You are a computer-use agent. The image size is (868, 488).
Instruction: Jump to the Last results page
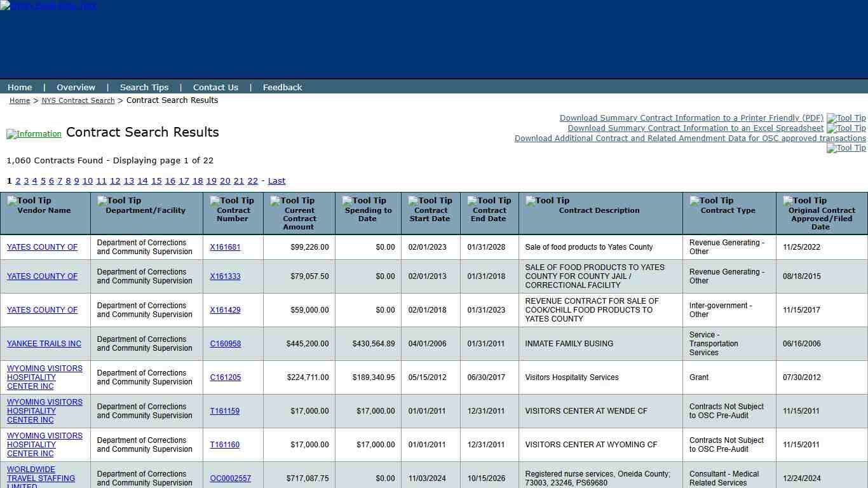[x=276, y=180]
